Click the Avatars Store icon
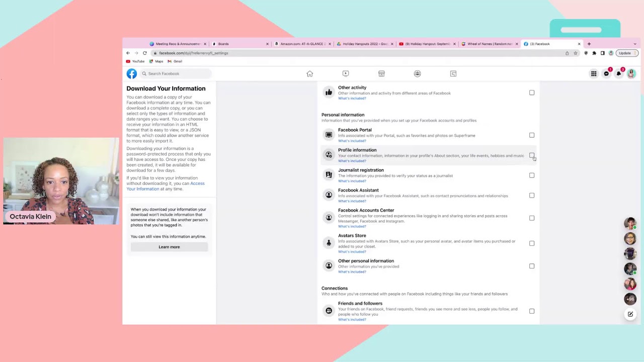This screenshot has width=644, height=362. click(329, 243)
